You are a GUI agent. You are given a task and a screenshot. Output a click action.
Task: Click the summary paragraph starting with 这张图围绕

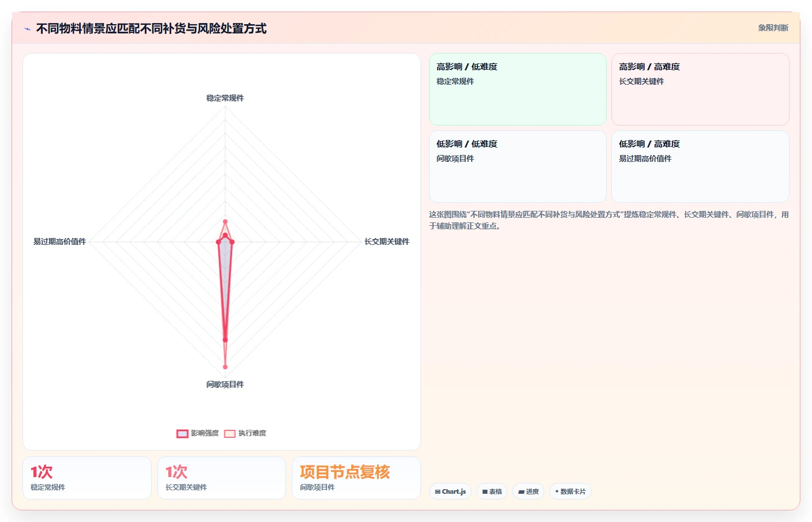(x=608, y=220)
